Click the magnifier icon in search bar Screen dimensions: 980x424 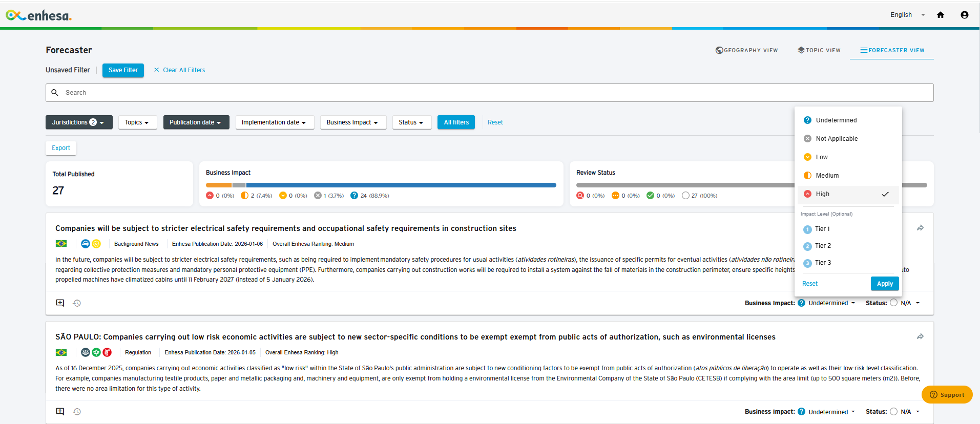[55, 93]
